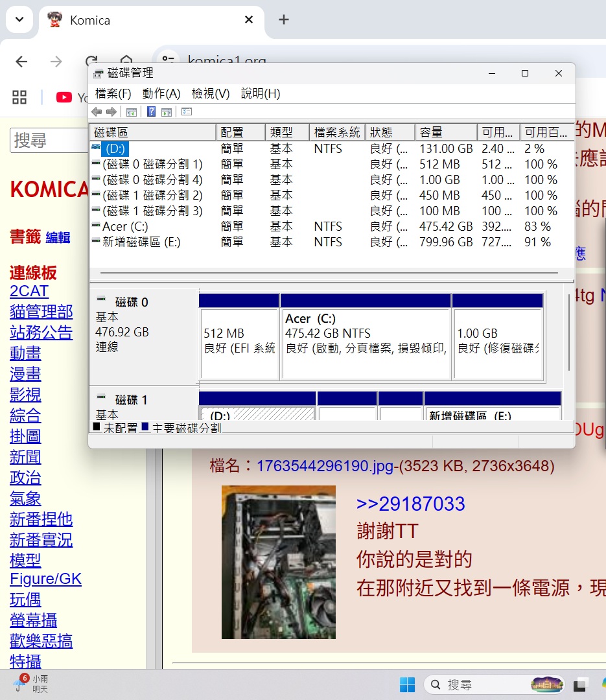Click the Help icon in Disk Management toolbar
This screenshot has width=606, height=700.
tap(151, 111)
